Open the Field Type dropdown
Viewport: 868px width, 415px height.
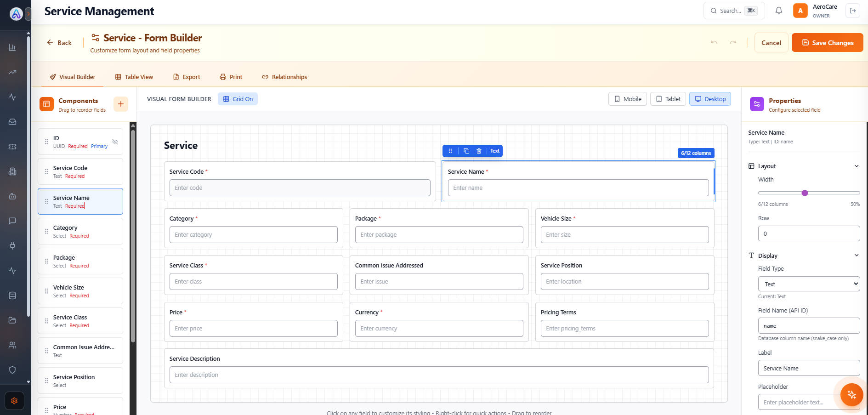click(x=809, y=284)
